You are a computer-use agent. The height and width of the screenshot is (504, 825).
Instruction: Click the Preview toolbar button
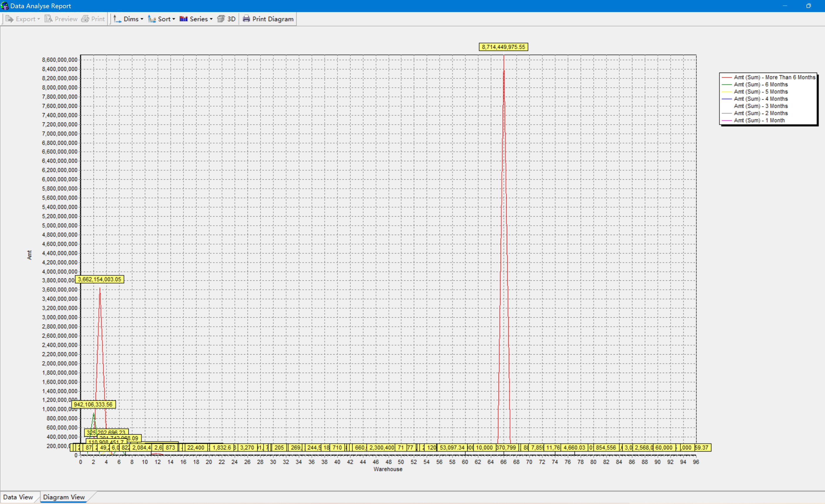(x=61, y=19)
